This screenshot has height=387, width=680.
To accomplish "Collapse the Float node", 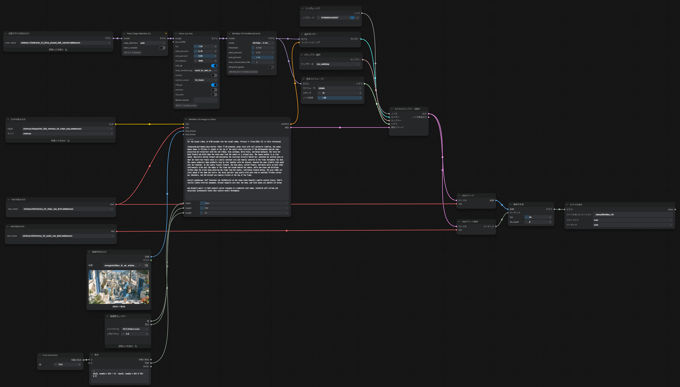I will point(40,355).
